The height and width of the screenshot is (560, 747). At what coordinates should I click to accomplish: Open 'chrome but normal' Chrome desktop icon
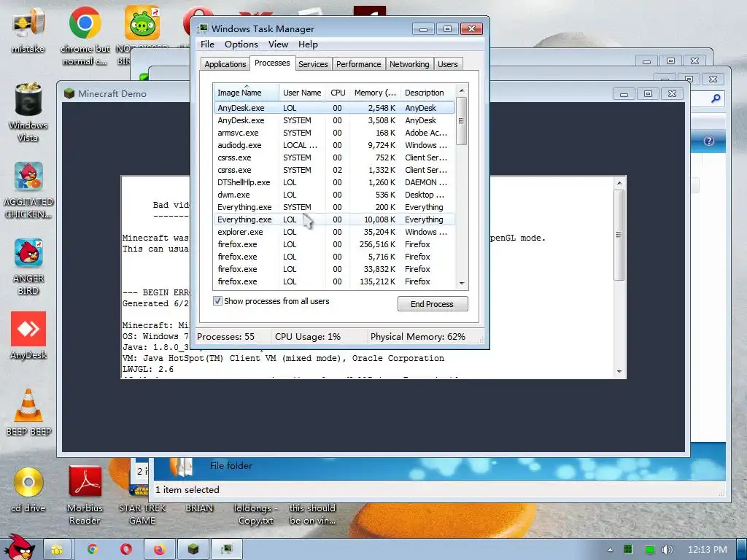[85, 34]
